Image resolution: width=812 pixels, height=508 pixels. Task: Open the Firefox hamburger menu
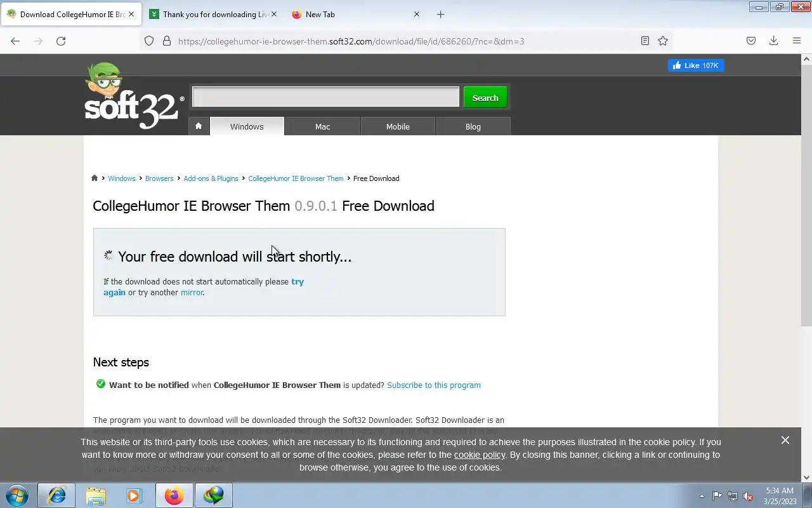797,41
